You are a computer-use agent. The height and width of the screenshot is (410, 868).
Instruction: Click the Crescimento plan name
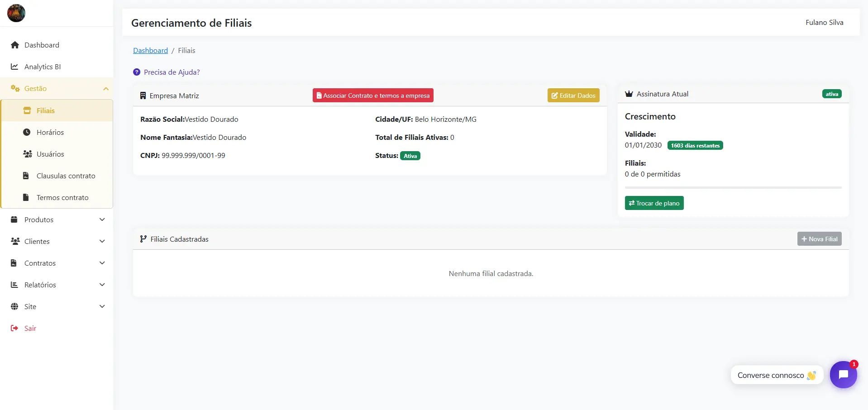pyautogui.click(x=650, y=116)
